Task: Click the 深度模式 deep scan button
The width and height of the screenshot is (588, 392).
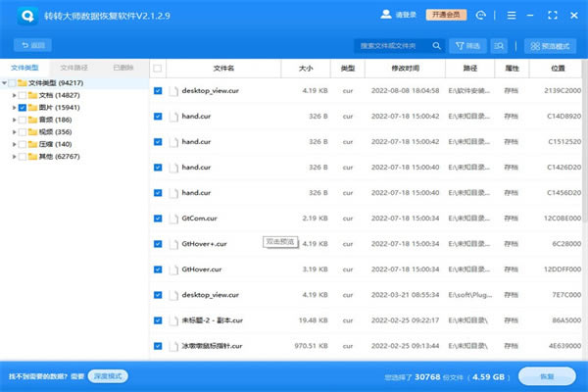Action: (108, 376)
